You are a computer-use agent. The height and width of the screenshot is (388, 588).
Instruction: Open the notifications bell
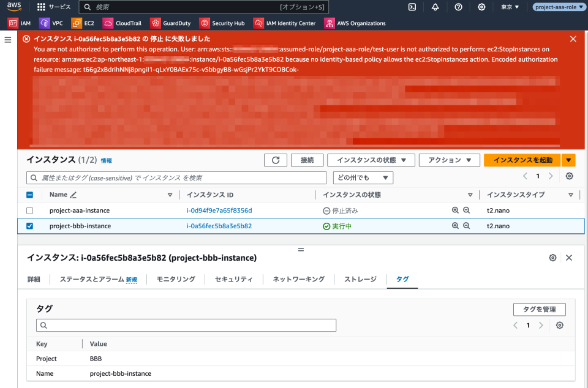[x=435, y=7]
